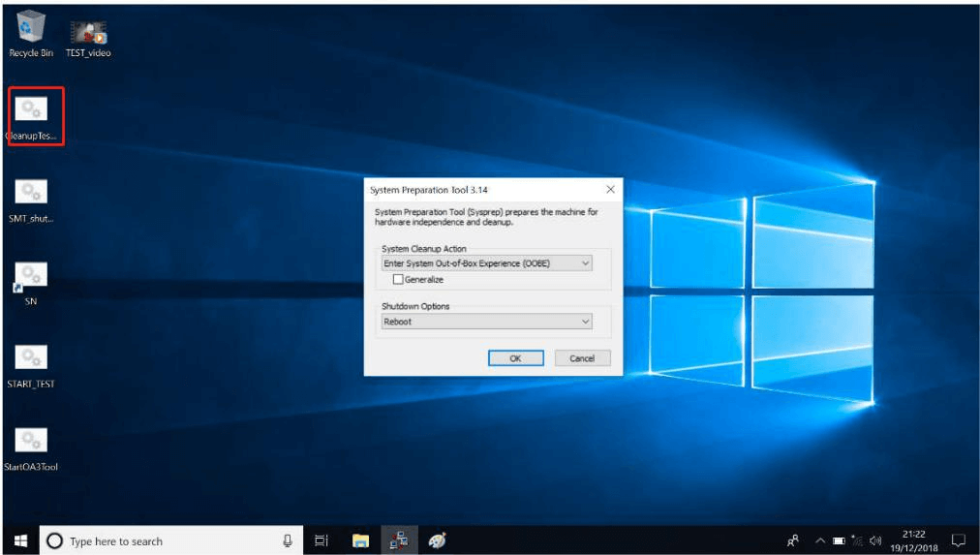This screenshot has width=980, height=555.
Task: Open File Explorer from the taskbar
Action: click(x=360, y=540)
